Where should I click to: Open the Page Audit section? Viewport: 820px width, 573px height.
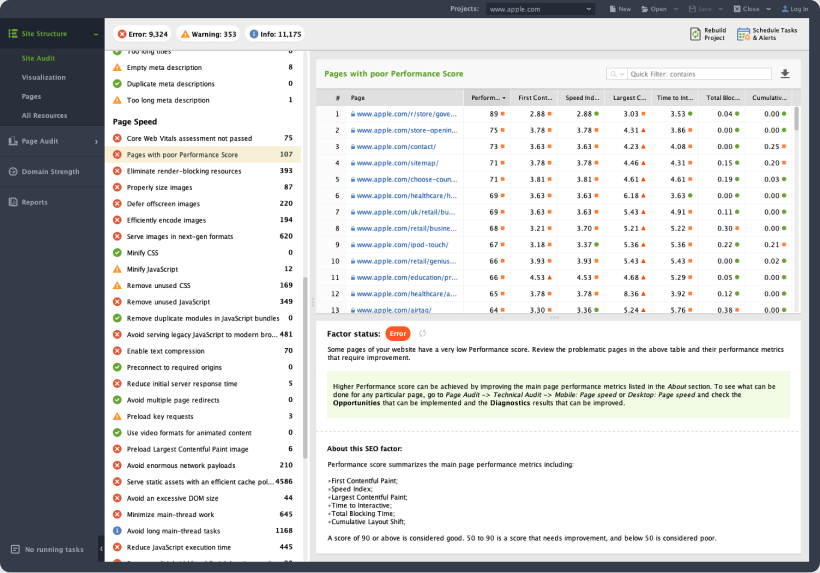point(52,141)
